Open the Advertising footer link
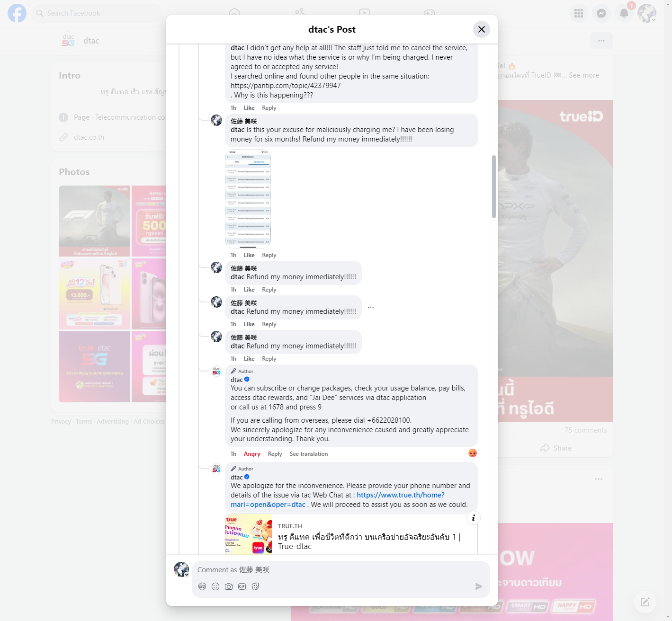This screenshot has width=672, height=621. coord(113,422)
